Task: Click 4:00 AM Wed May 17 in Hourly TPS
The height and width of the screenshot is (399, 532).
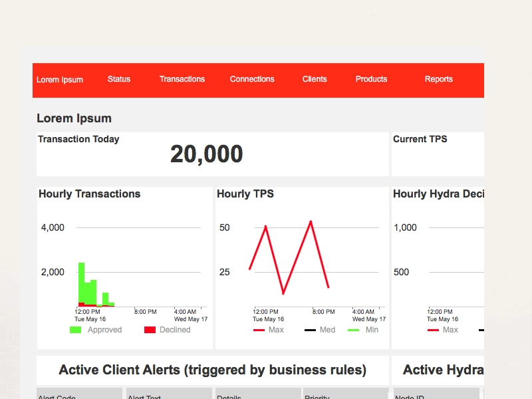Action: [369, 315]
